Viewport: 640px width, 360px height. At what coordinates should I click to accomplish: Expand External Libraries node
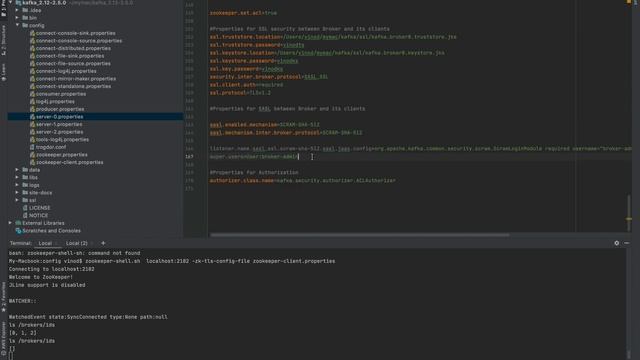tap(10, 223)
